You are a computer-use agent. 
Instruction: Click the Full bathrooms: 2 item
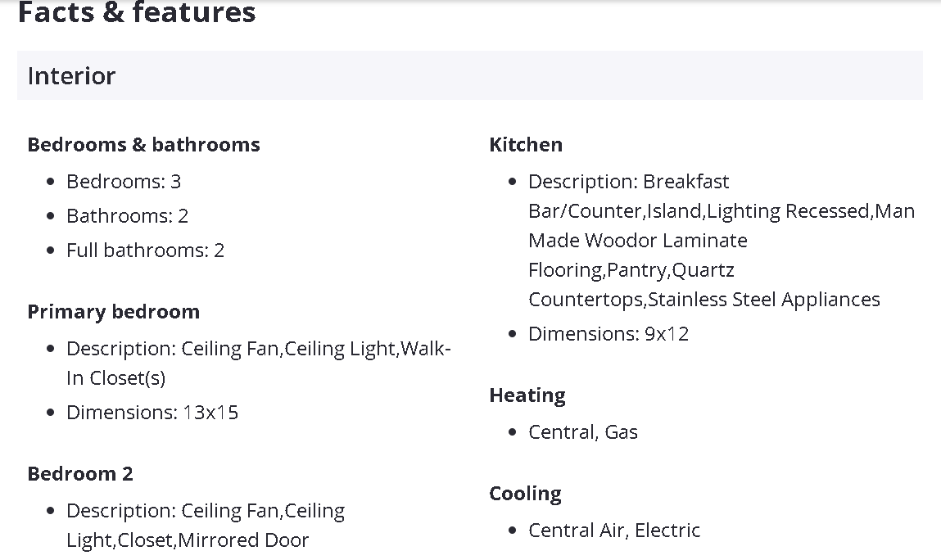(x=145, y=251)
